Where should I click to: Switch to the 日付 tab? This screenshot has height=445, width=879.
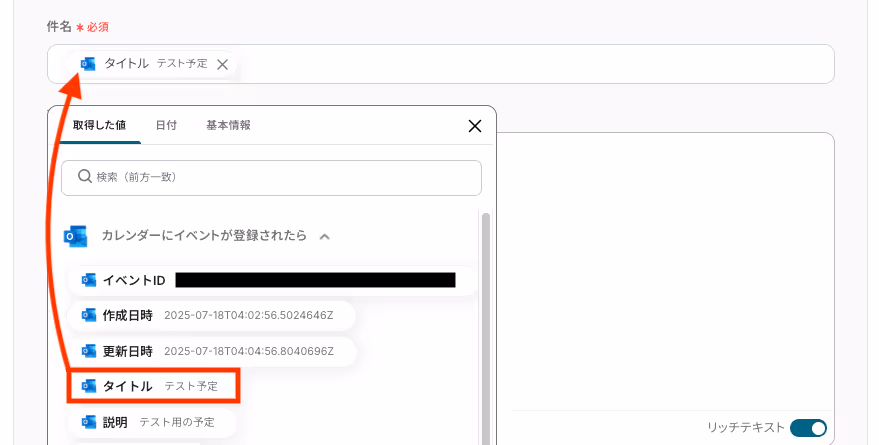(166, 126)
